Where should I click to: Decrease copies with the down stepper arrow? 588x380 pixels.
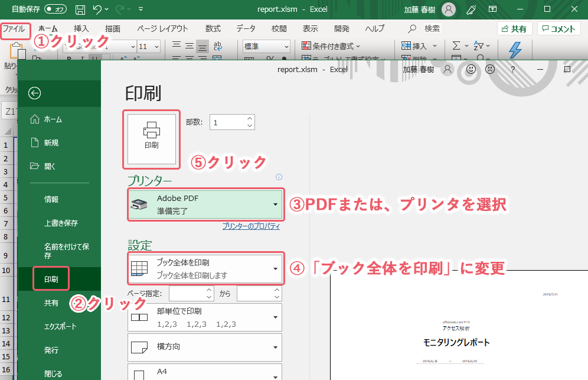pos(250,126)
